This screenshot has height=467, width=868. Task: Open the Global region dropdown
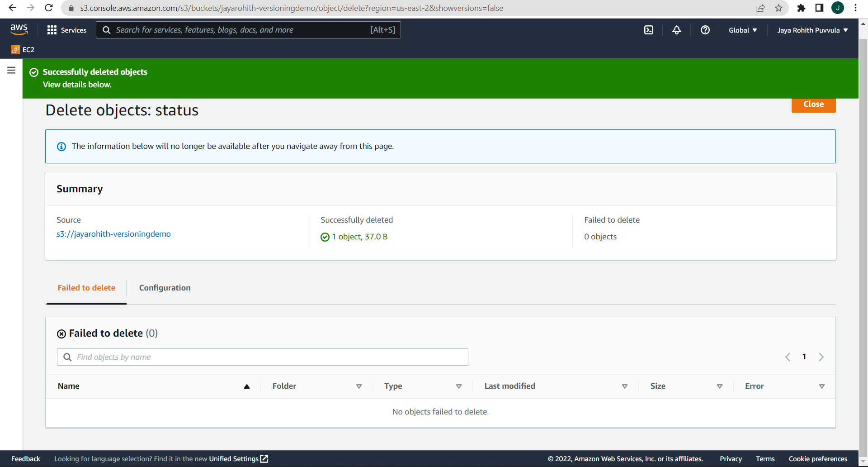742,30
